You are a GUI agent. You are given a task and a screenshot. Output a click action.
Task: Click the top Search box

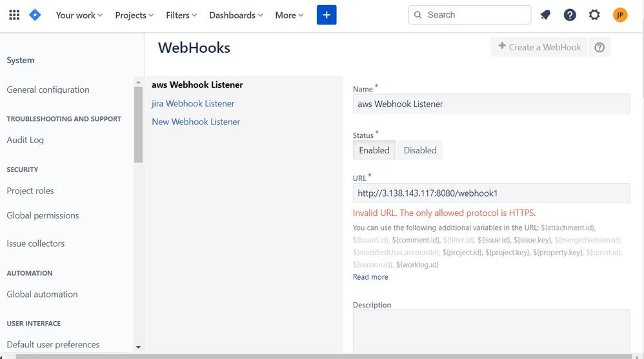(x=469, y=15)
